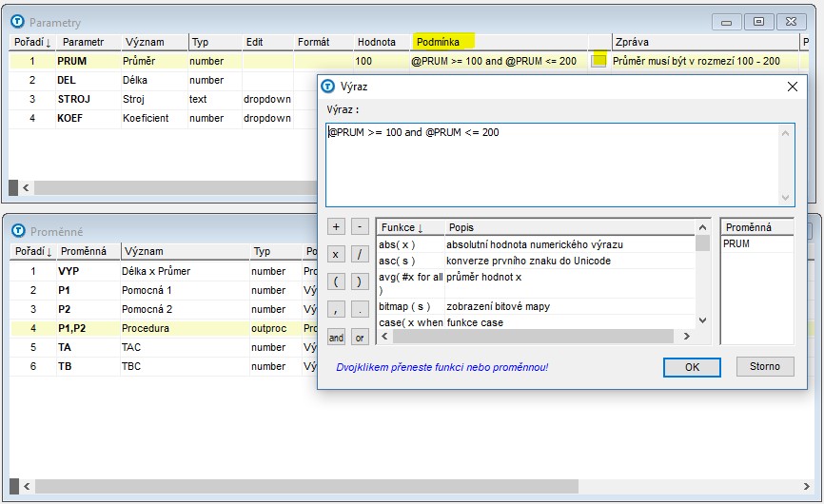Click the Parametry window title icon

(18, 22)
